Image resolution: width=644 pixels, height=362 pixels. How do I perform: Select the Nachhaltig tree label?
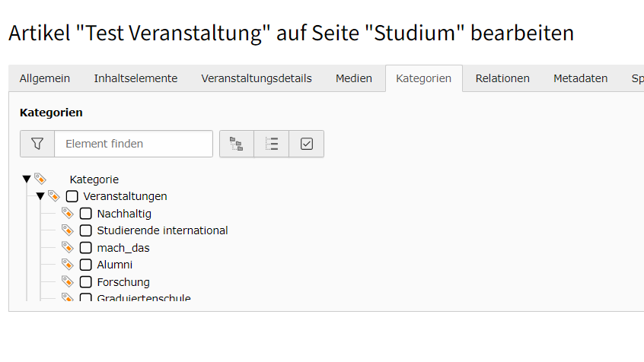coord(124,214)
